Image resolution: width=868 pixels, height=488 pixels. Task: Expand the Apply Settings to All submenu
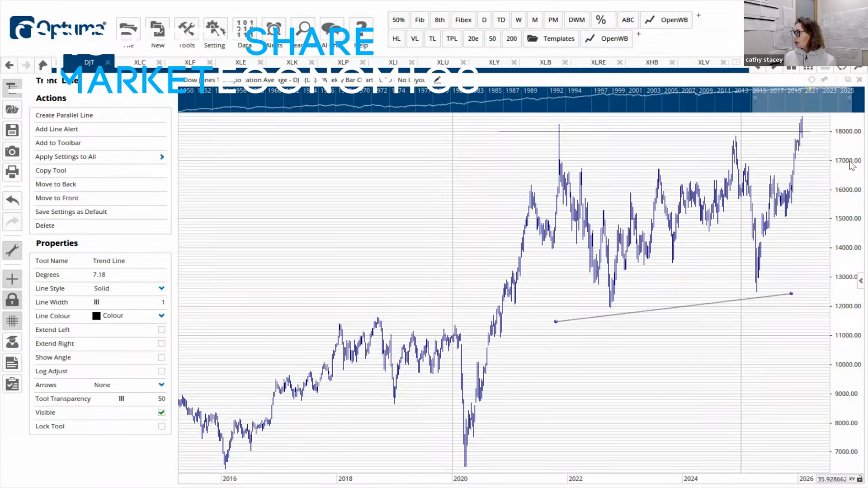coord(161,157)
